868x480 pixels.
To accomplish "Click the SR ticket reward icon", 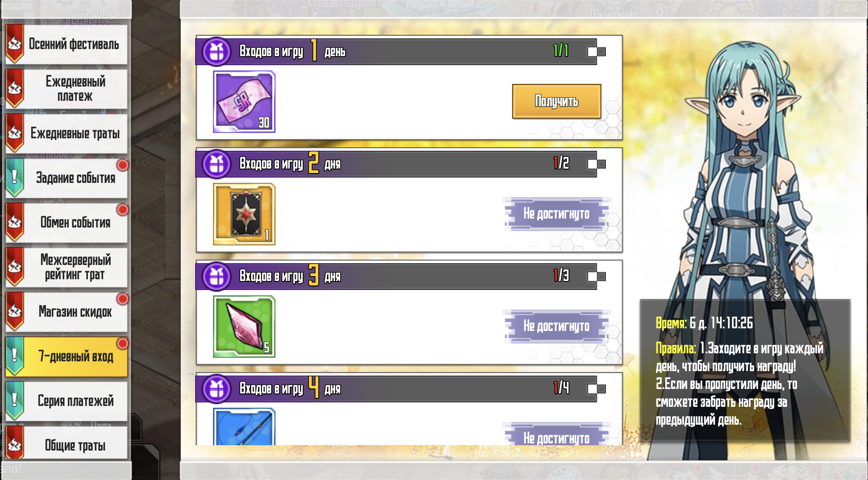I will [244, 102].
